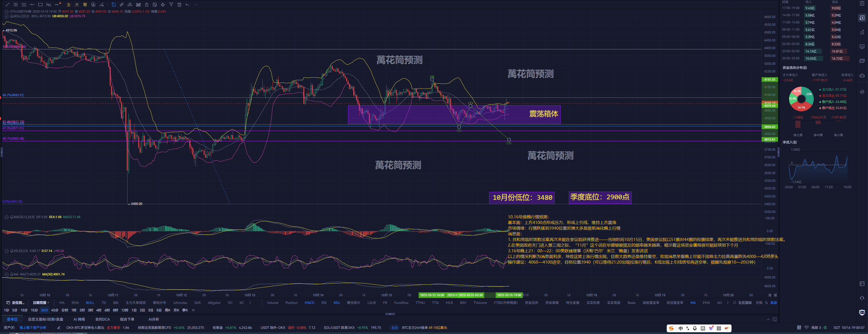Toggle the BOLL main indicator

[x=90, y=303]
